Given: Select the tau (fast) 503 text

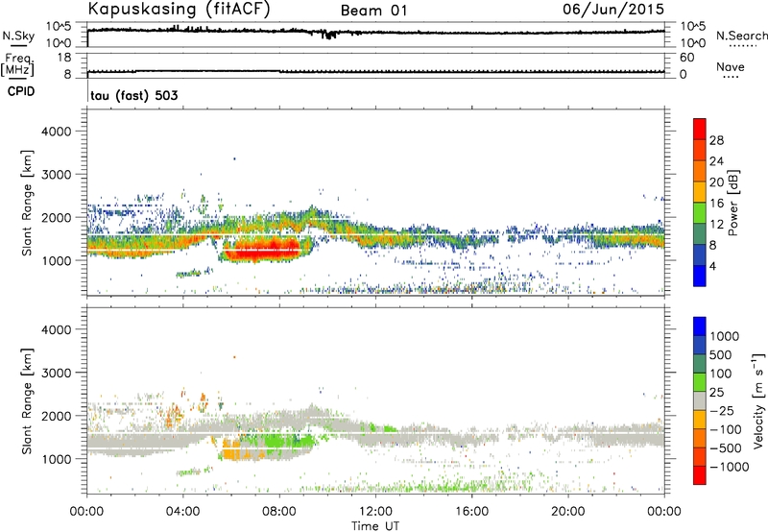Looking at the screenshot, I should pos(134,95).
